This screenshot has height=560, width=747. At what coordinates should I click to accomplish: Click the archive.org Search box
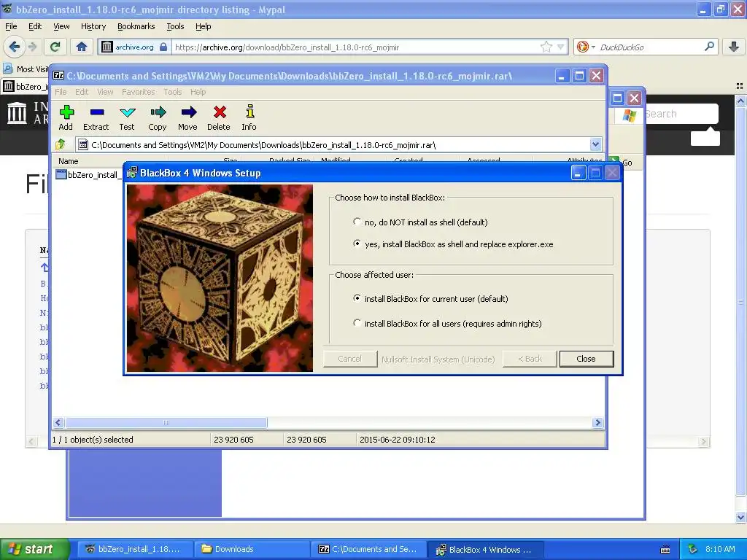tap(681, 114)
